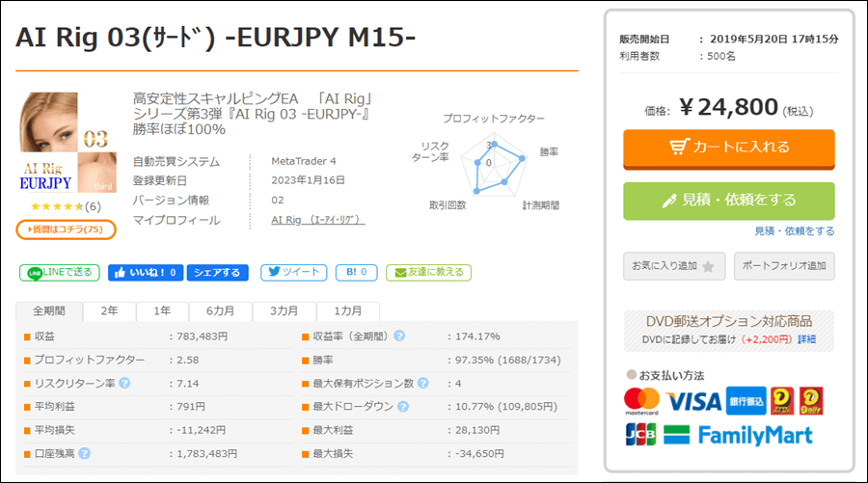The image size is (868, 483).
Task: Click the cart icon in カートに入れる
Action: (679, 147)
